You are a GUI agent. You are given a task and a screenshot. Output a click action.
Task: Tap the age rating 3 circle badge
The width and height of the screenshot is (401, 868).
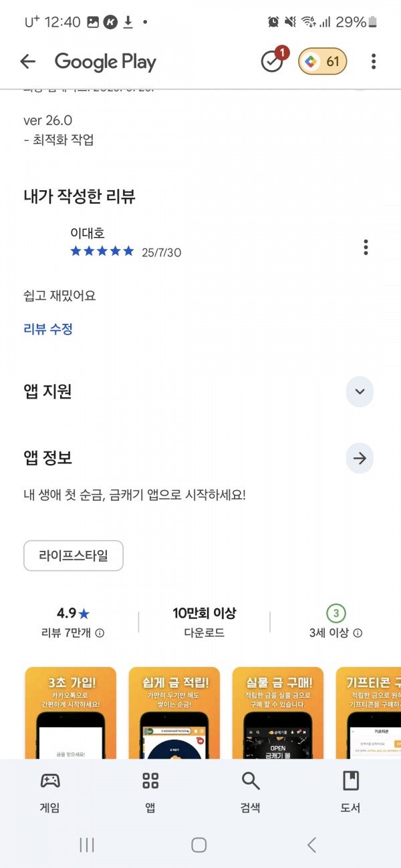click(x=336, y=613)
